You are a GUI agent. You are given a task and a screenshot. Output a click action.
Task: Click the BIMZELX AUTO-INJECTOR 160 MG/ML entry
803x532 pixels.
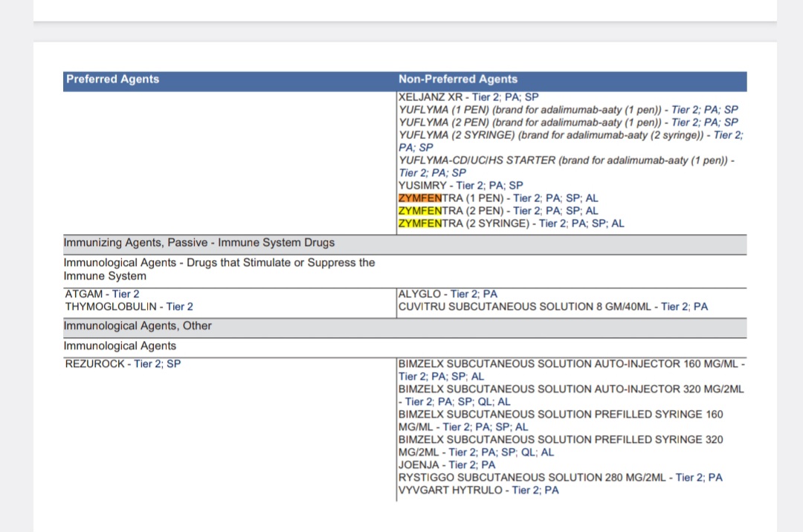572,370
